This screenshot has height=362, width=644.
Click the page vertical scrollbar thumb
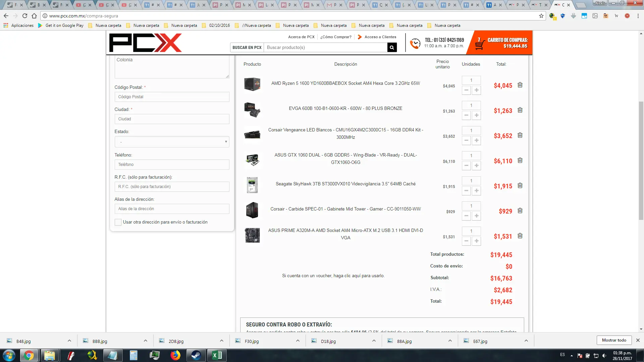tap(641, 161)
